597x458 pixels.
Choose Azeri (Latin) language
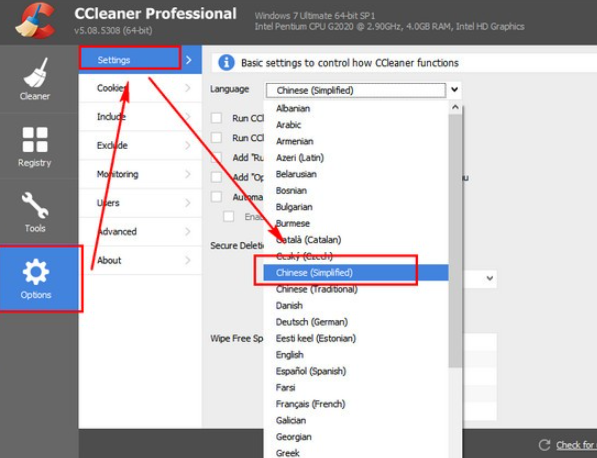tap(356, 158)
